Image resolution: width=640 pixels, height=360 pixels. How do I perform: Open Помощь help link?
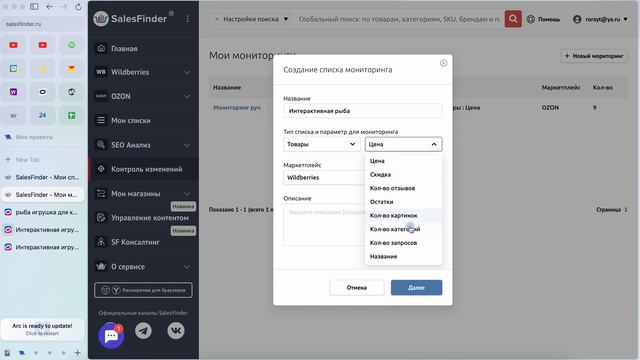click(x=543, y=19)
